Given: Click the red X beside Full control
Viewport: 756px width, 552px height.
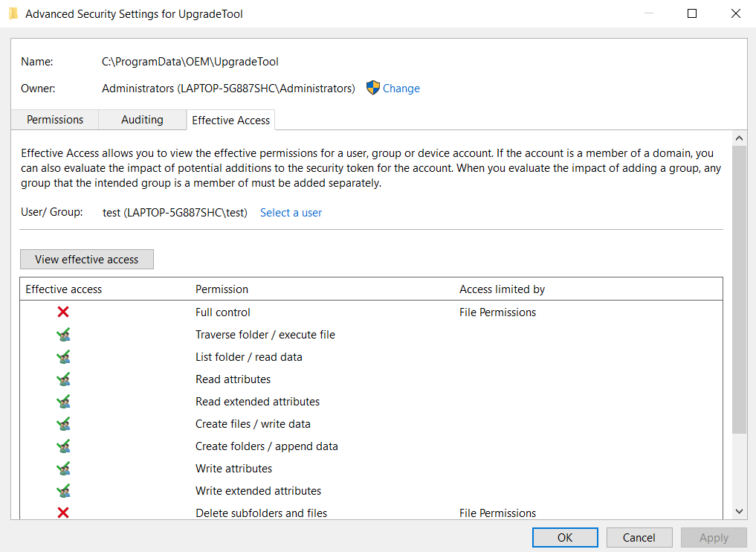Looking at the screenshot, I should tap(63, 312).
